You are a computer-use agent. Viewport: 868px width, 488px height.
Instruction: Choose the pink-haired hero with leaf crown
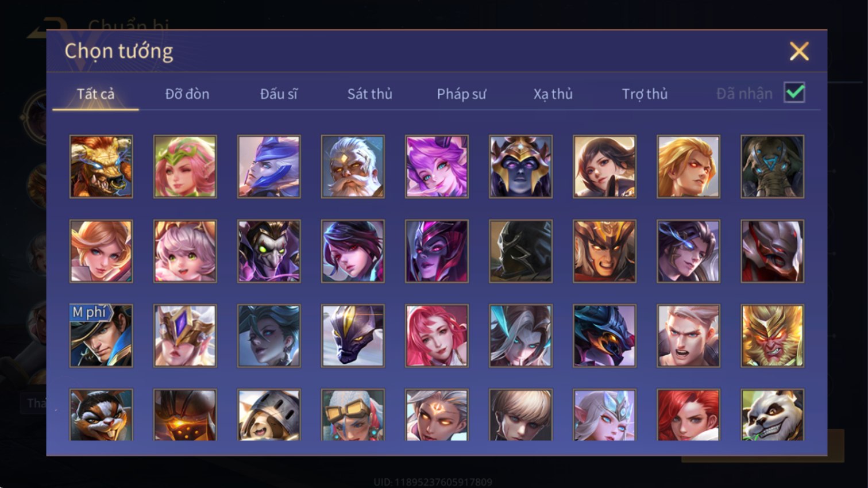click(x=185, y=167)
